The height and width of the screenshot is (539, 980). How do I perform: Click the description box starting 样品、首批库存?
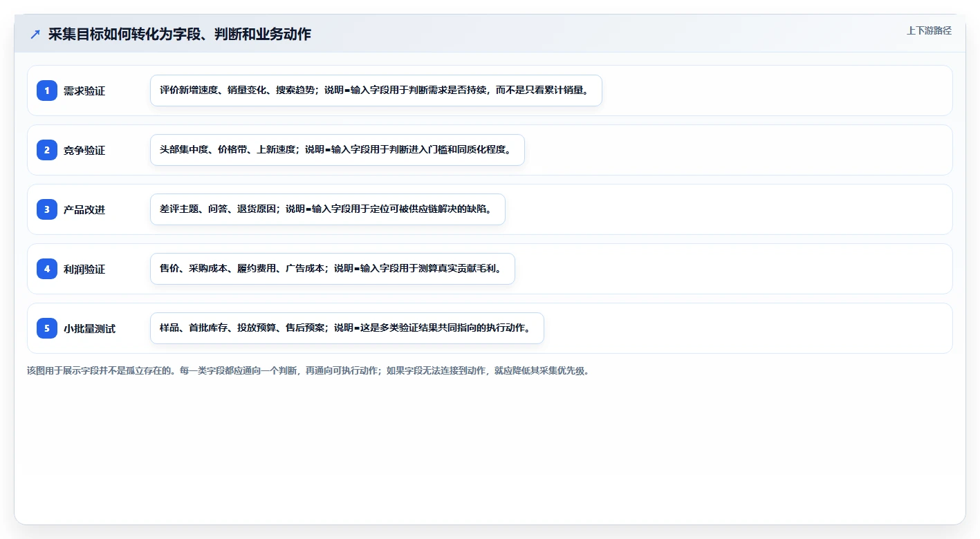[x=347, y=328]
